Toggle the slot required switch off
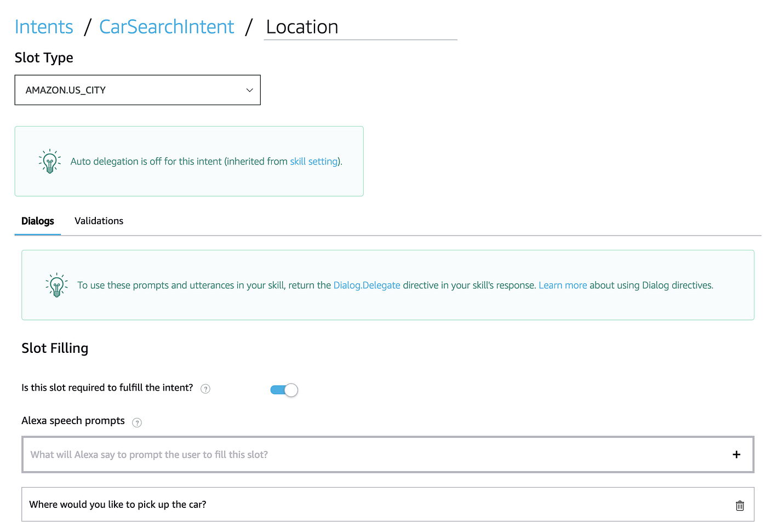 coord(283,390)
